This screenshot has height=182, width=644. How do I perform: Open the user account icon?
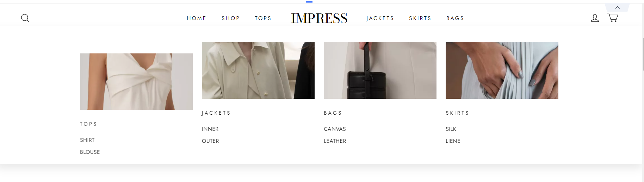click(595, 18)
